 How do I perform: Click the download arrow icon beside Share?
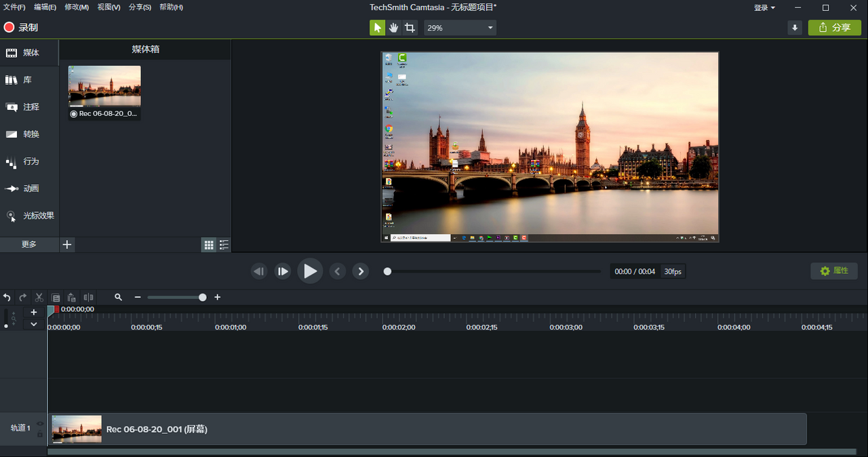pos(795,28)
